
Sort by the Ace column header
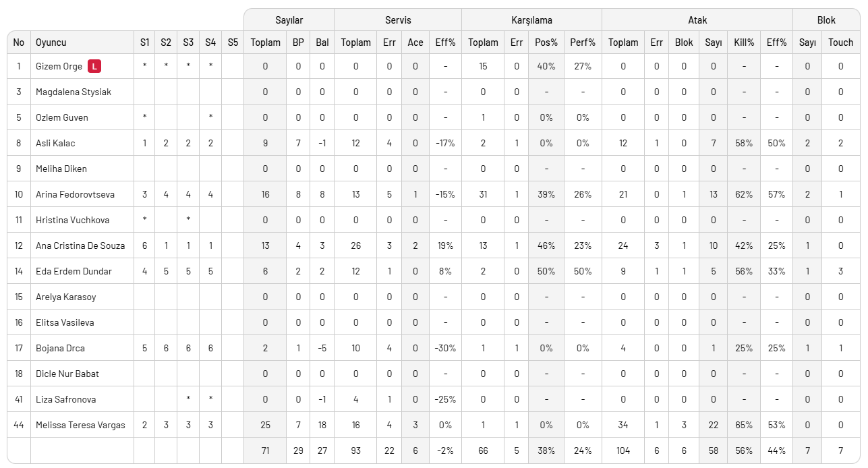[415, 42]
